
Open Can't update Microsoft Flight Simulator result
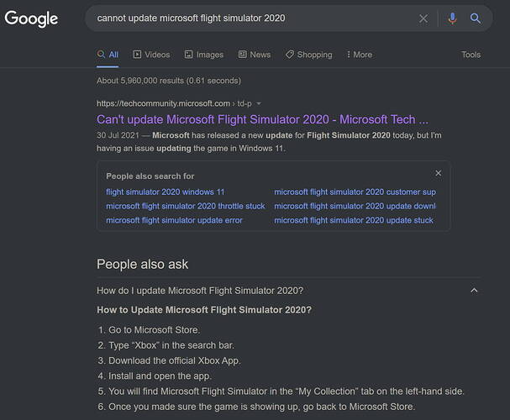pos(262,119)
